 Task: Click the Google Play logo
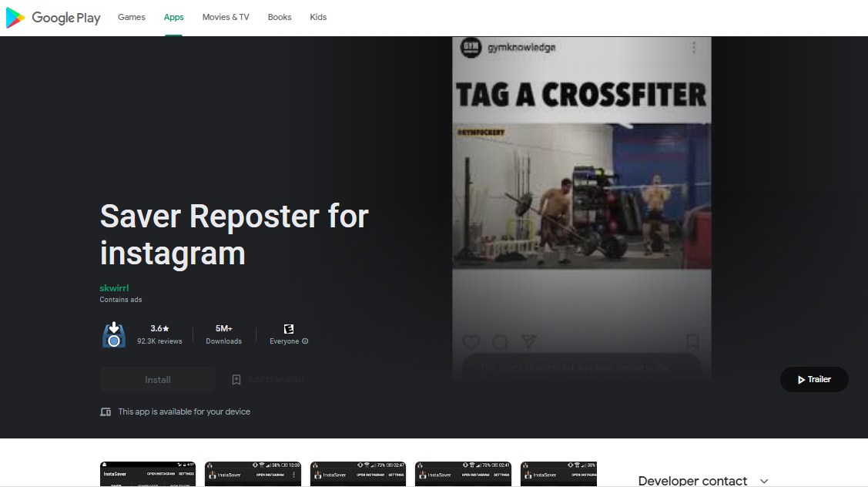point(53,18)
